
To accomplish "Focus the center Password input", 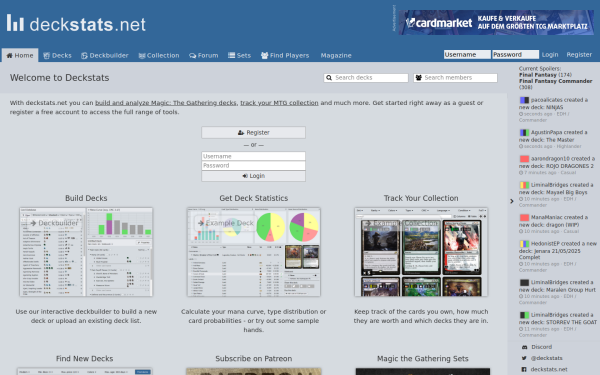I will click(x=253, y=165).
